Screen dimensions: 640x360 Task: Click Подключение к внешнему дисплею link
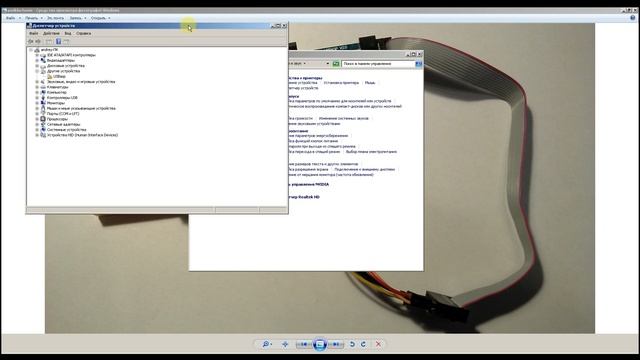(x=364, y=169)
